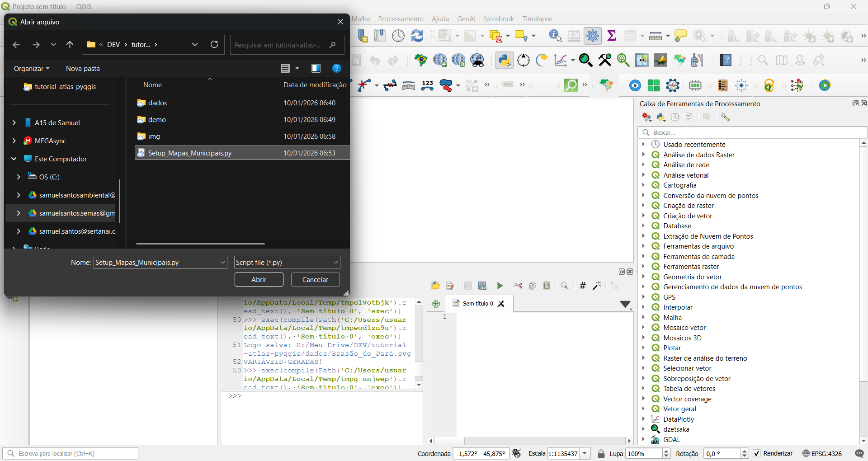Open the Python console
The height and width of the screenshot is (461, 868).
(505, 60)
